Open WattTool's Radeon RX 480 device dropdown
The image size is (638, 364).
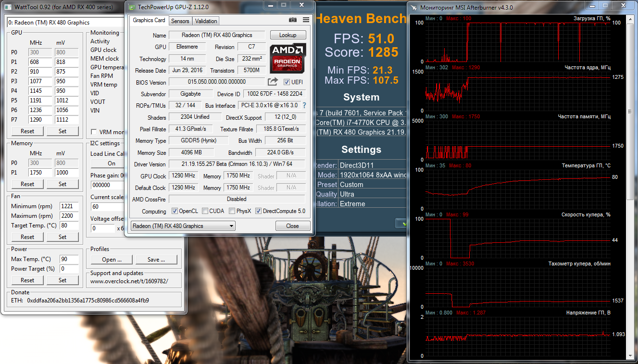click(65, 23)
